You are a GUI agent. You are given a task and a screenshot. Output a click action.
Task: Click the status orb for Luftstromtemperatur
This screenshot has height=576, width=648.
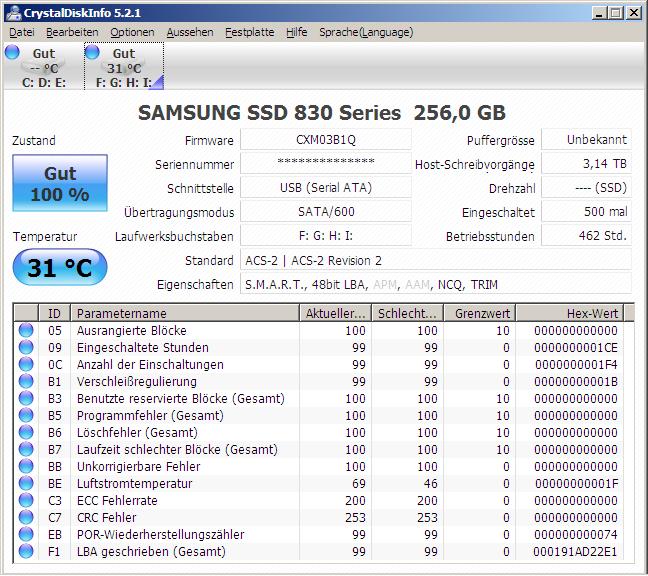[26, 483]
